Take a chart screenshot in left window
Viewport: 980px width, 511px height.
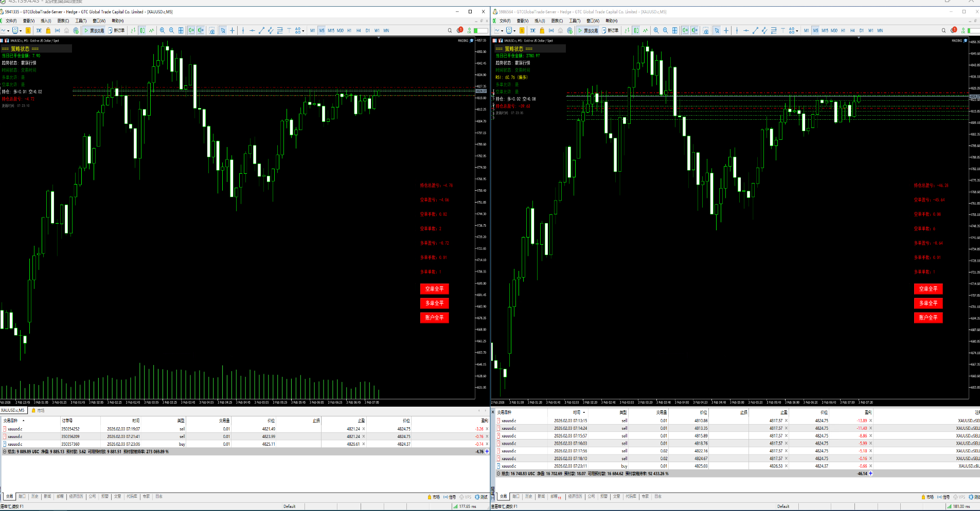(212, 30)
